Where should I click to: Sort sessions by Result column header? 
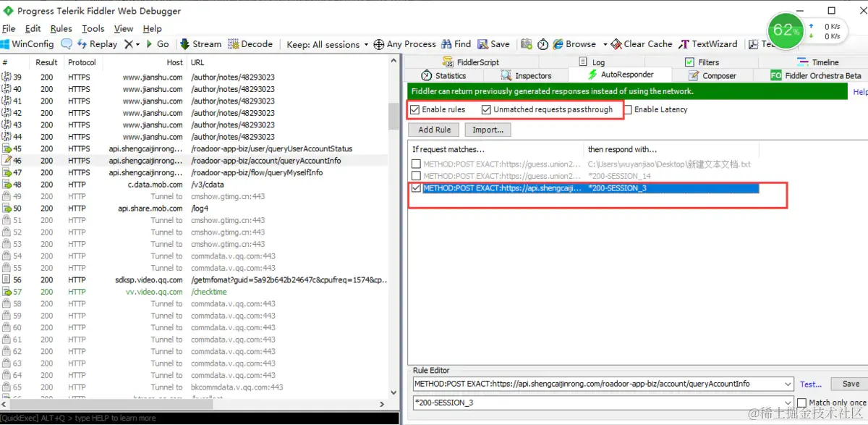[x=47, y=62]
